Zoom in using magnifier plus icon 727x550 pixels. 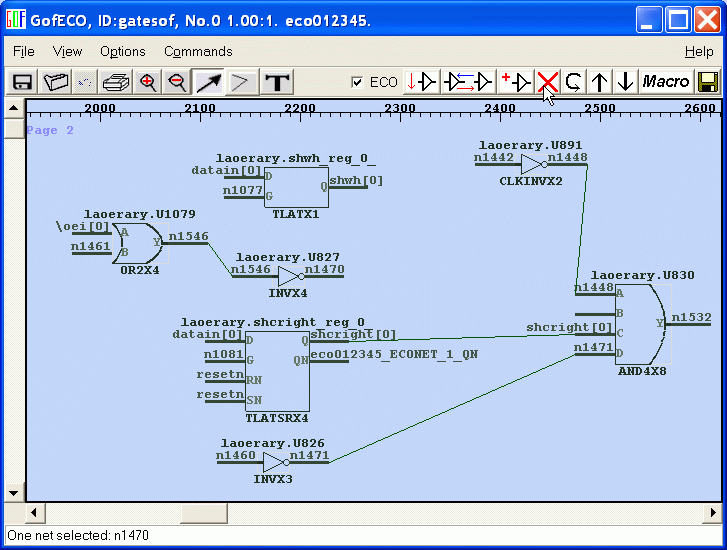(148, 82)
